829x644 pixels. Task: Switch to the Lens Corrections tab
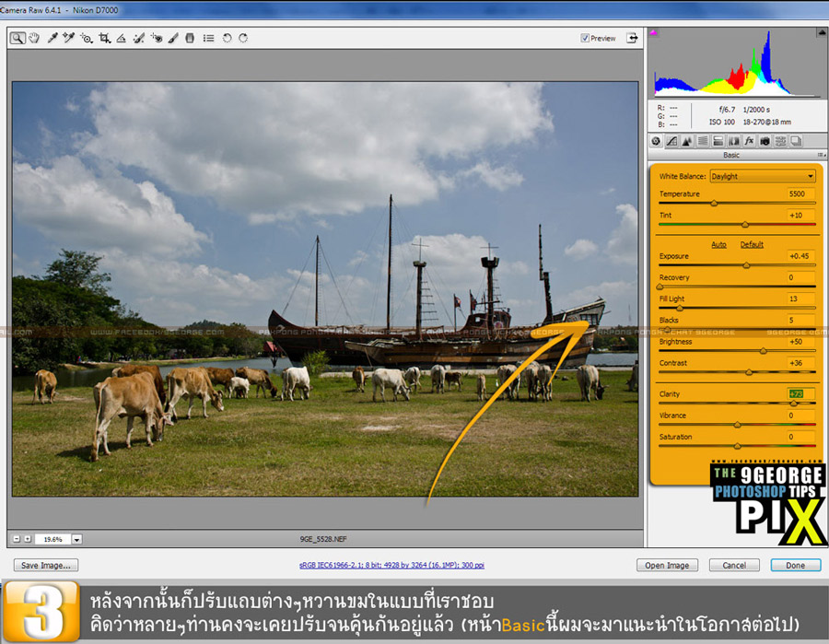734,141
